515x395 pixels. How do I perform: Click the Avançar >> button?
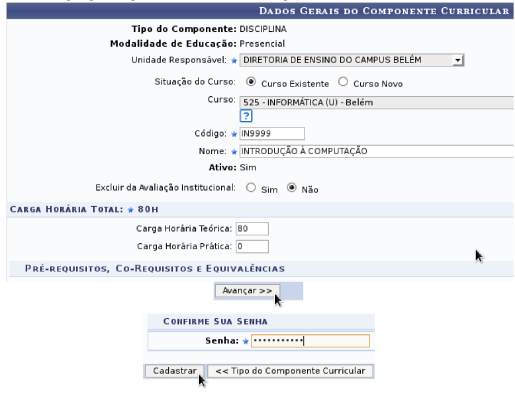247,291
